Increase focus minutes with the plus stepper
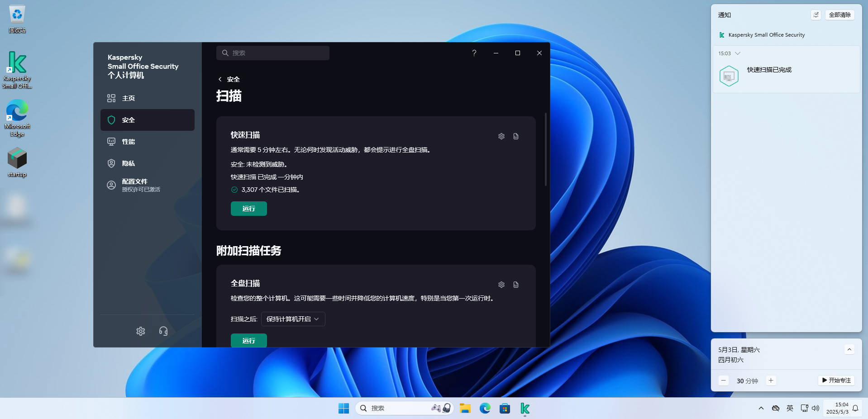The image size is (868, 419). tap(771, 381)
